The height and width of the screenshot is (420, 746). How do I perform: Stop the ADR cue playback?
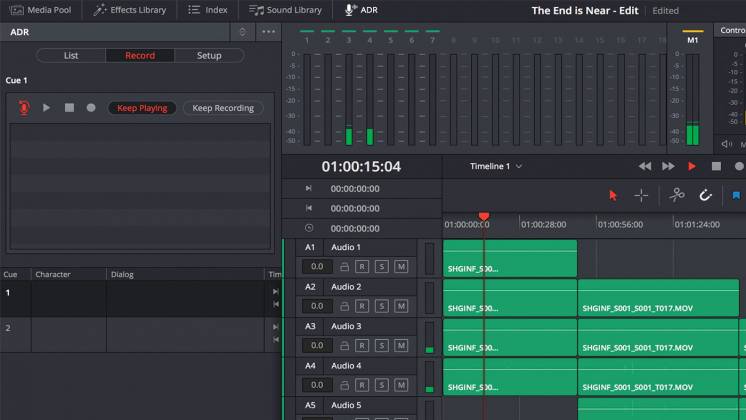69,108
